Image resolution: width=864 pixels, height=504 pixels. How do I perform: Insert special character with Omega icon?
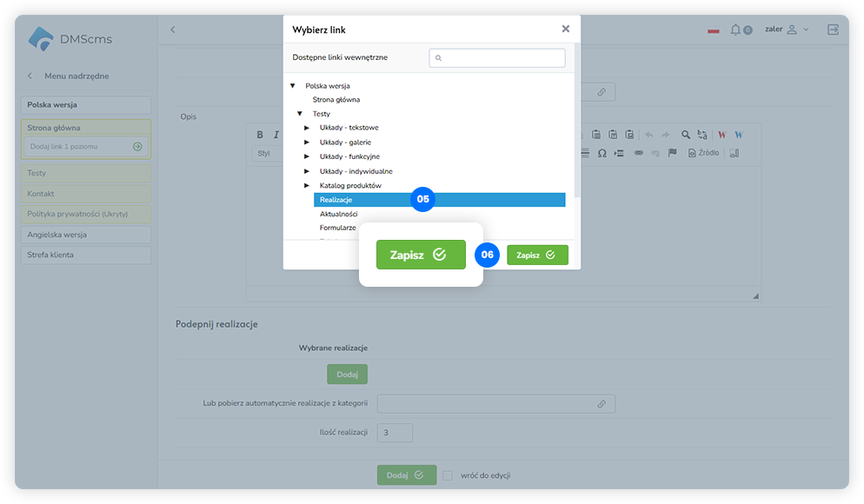tap(601, 153)
